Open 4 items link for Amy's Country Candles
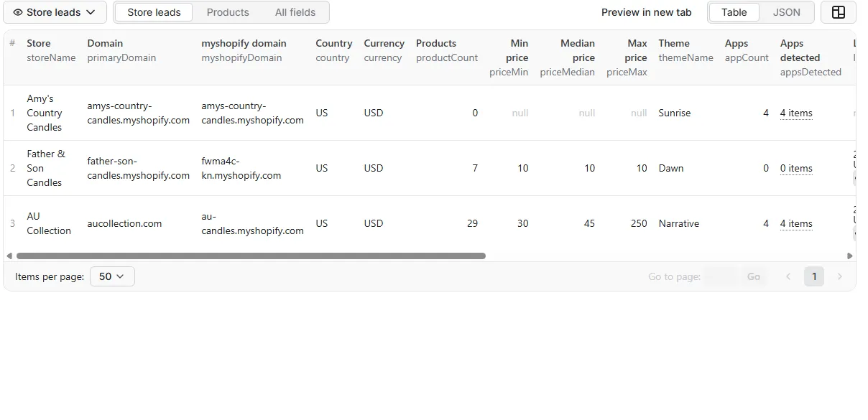 pos(796,113)
